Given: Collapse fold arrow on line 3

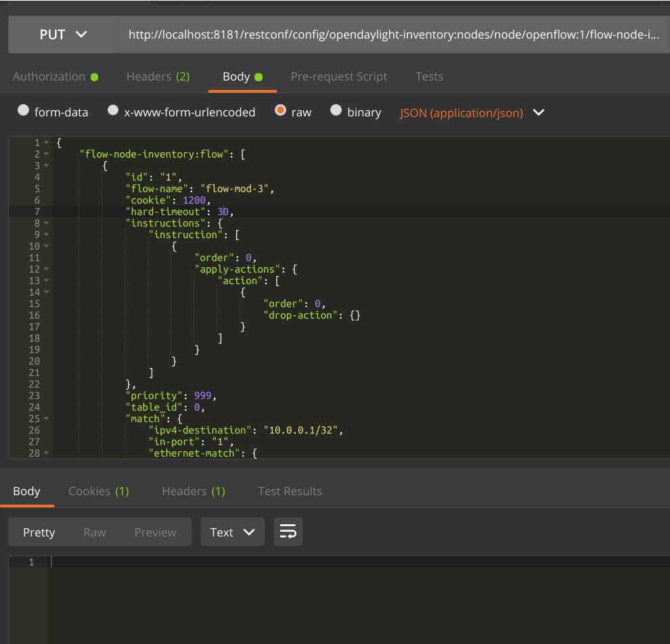Looking at the screenshot, I should click(x=46, y=166).
